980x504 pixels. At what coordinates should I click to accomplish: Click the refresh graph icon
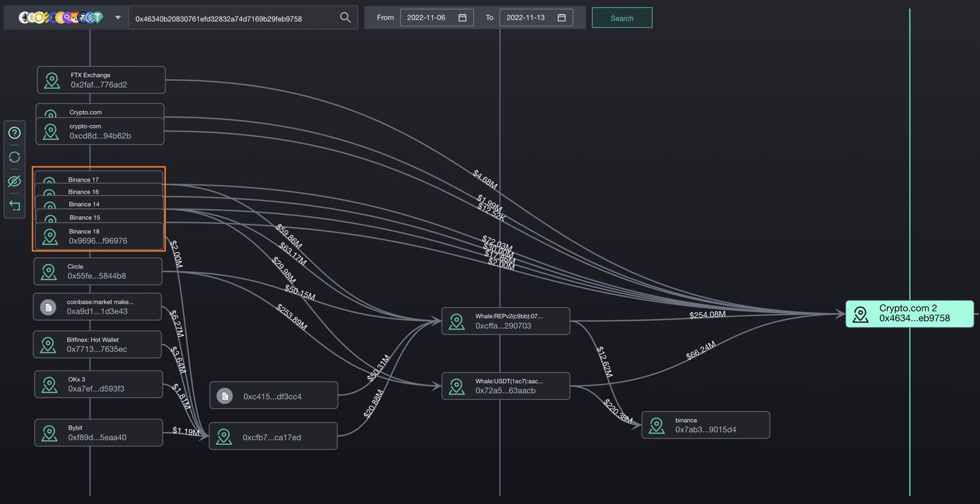point(15,157)
